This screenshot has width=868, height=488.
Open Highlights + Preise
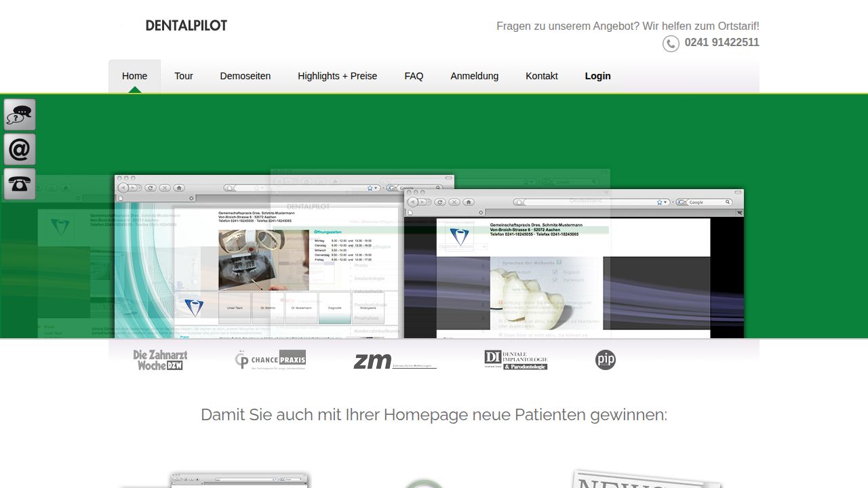point(337,76)
